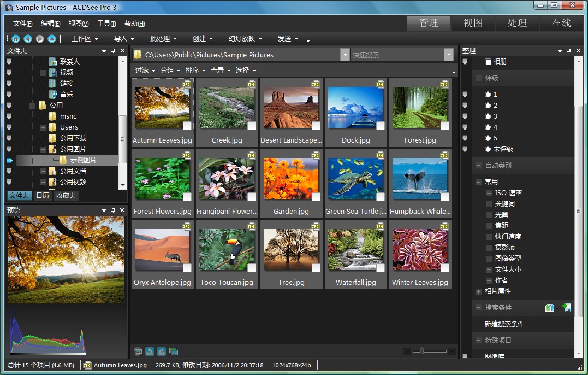Open the 过滤 dropdown
The height and width of the screenshot is (375, 588).
[145, 70]
